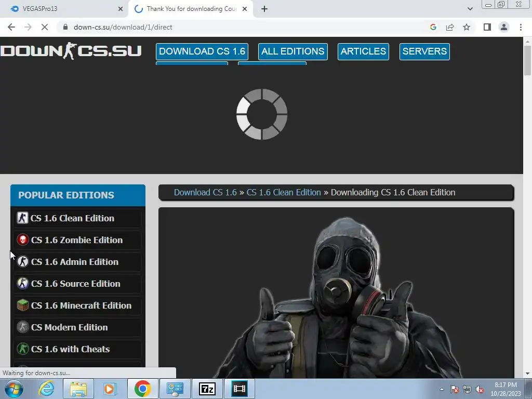Screen dimensions: 532x399
Task: Stop loading the page with the X button
Action: click(45, 27)
